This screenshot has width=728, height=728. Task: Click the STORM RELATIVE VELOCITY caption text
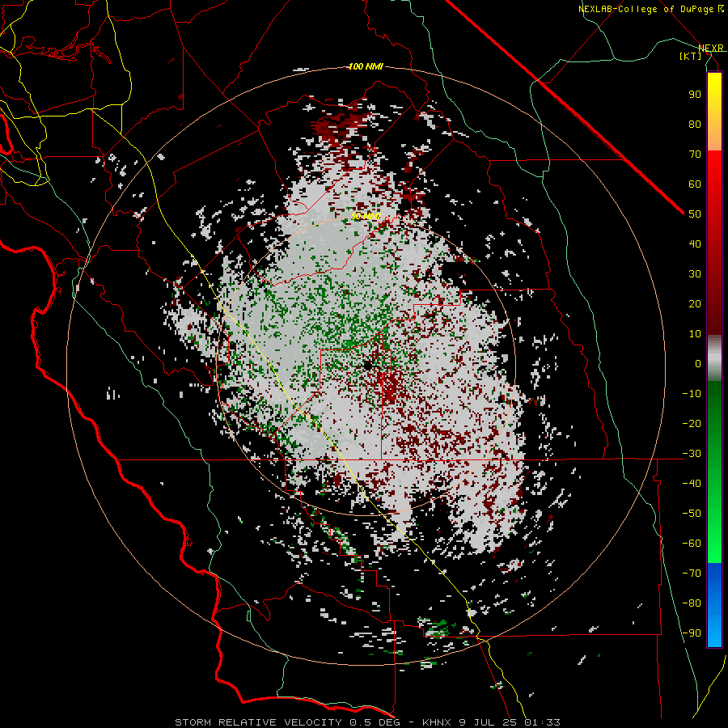258,722
